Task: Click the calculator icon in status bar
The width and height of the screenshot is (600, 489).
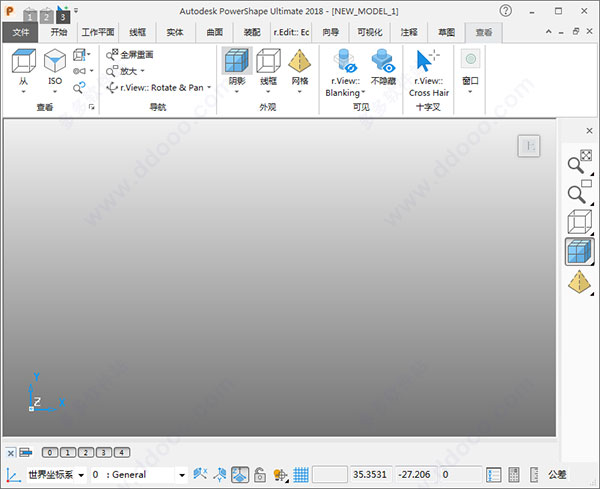Action: 514,475
